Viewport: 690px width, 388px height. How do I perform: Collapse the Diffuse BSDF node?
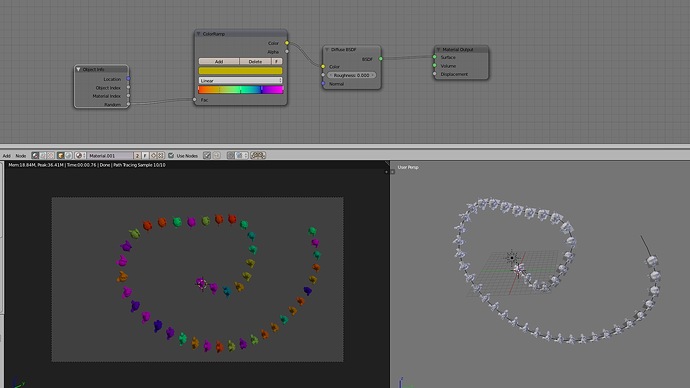327,50
